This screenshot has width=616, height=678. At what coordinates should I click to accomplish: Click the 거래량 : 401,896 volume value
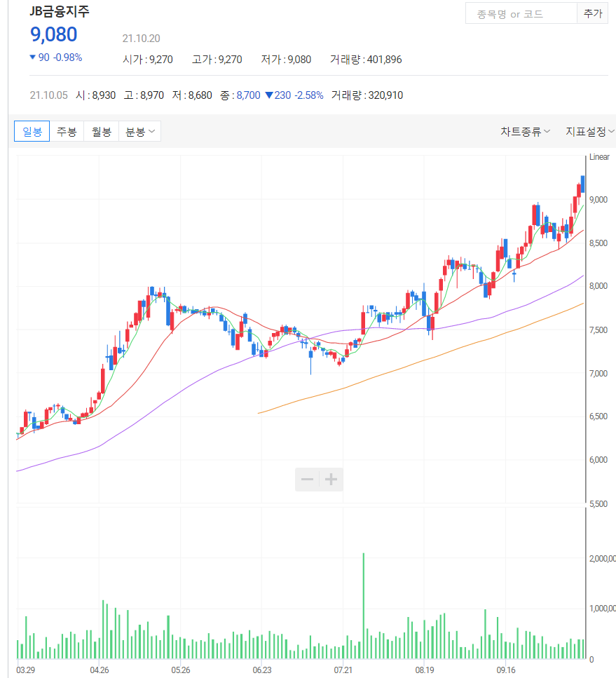(x=366, y=59)
